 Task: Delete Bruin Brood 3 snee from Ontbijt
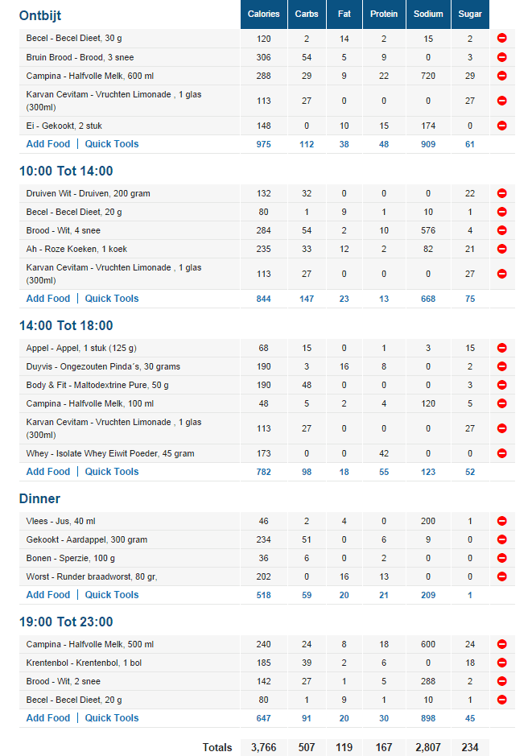pyautogui.click(x=501, y=57)
